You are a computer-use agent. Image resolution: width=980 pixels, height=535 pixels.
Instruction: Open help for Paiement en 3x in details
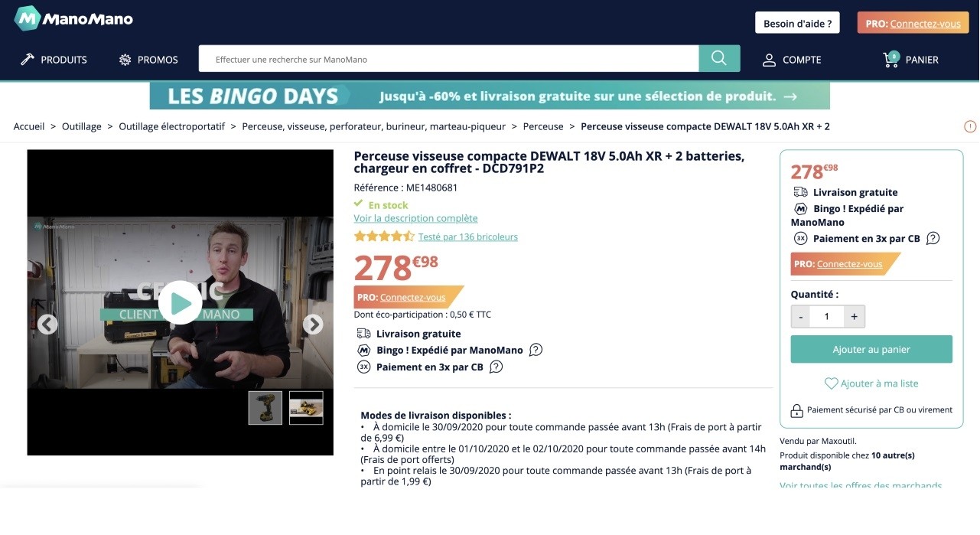click(x=497, y=367)
